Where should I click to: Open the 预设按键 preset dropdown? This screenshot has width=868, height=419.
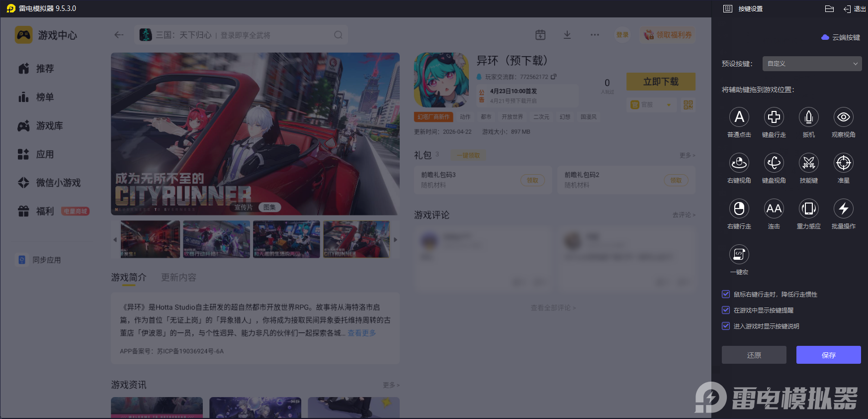coord(812,64)
